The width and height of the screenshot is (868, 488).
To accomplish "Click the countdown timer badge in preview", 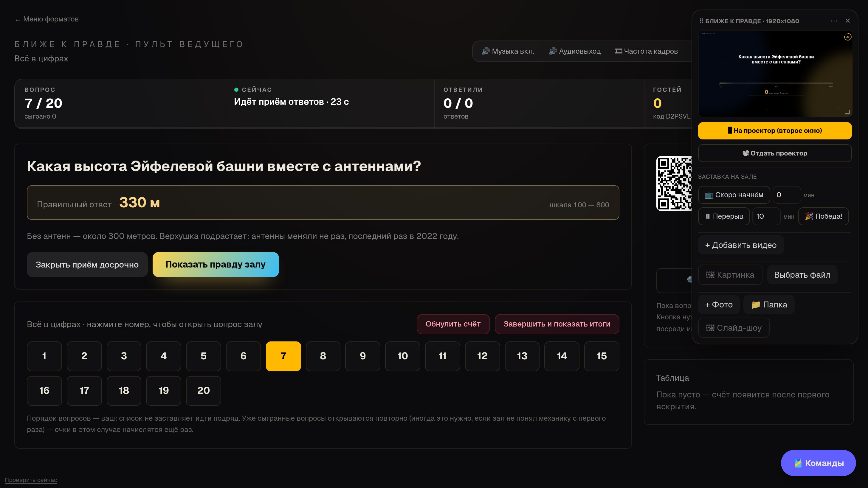I will pos(847,37).
